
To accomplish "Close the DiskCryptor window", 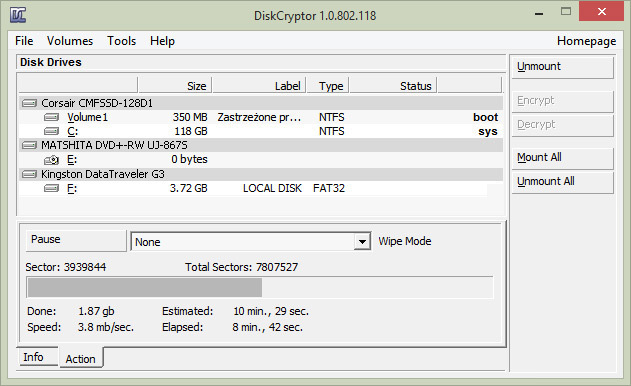I will pyautogui.click(x=601, y=11).
